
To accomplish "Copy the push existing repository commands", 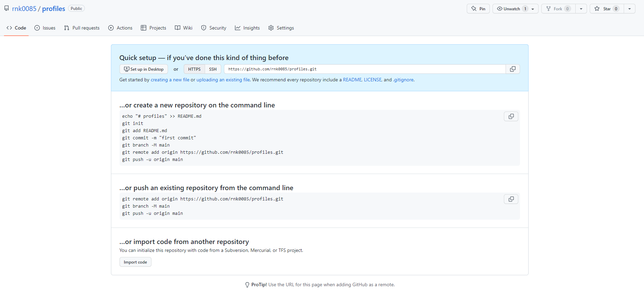I will [x=511, y=199].
